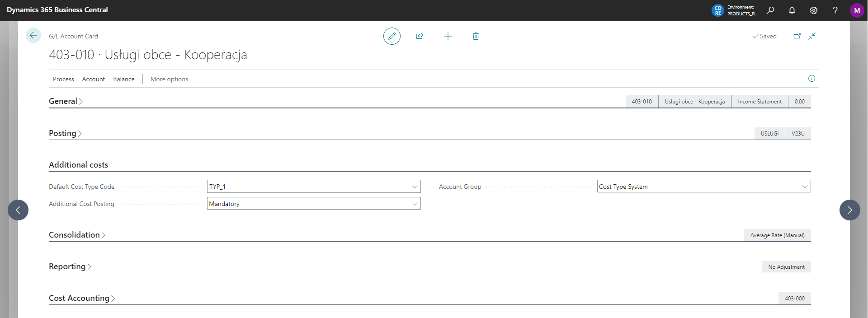Open the settings gear icon

tap(814, 10)
